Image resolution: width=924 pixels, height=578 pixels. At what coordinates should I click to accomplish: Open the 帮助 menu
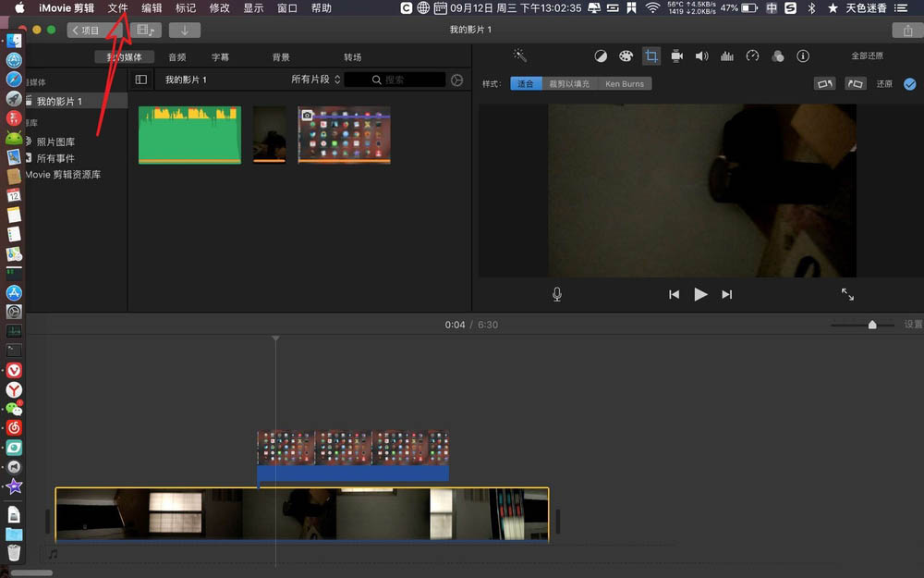pos(322,7)
